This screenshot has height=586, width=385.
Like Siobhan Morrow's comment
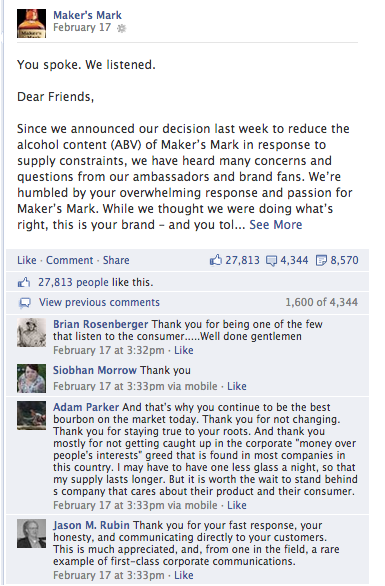[x=237, y=386]
